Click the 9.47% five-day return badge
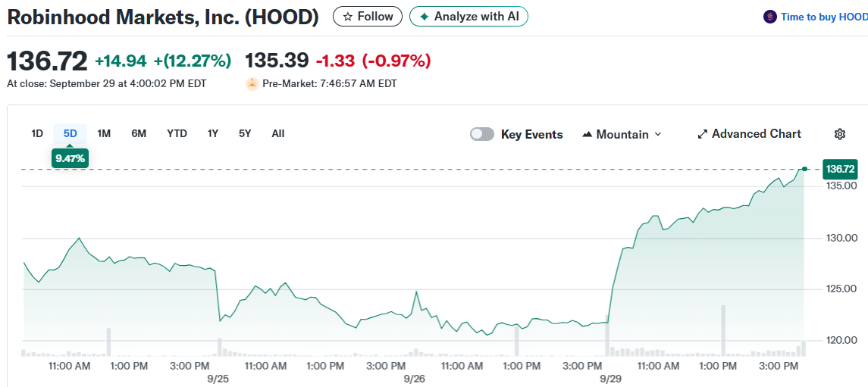Screen dimensions: 868x387 (70, 159)
